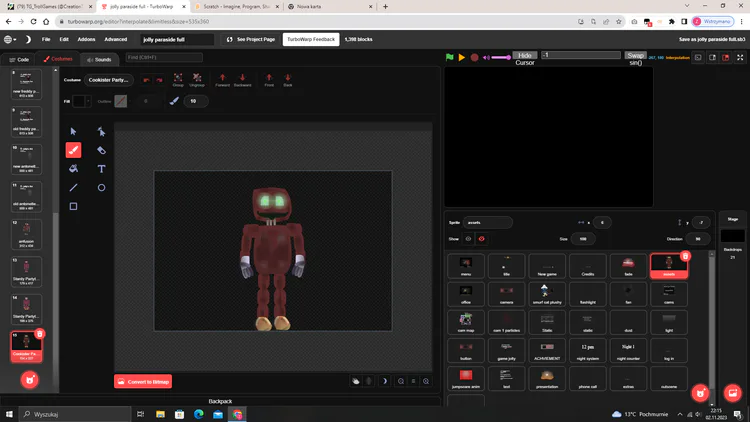Move selection Backward one layer

[243, 79]
